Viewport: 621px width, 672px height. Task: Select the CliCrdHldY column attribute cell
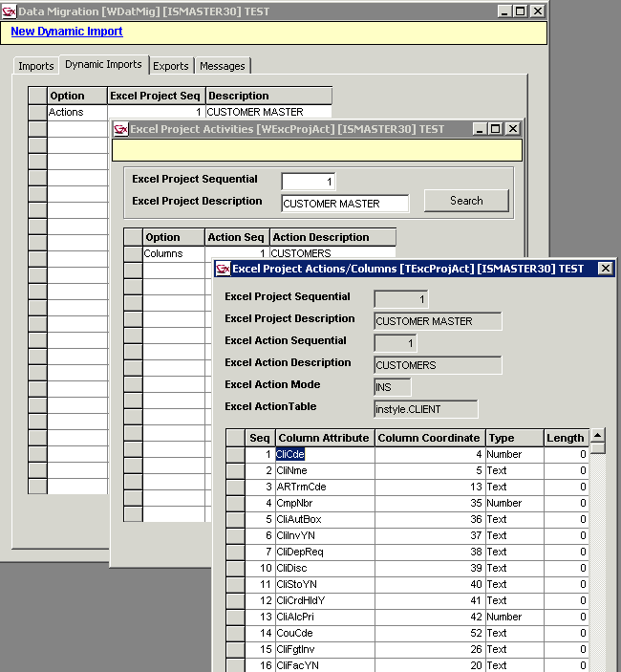click(325, 601)
